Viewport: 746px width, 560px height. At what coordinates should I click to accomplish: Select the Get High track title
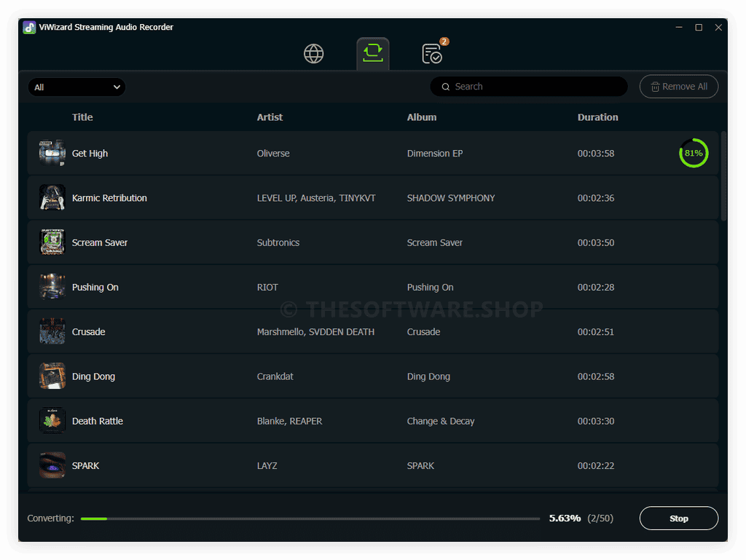[90, 154]
